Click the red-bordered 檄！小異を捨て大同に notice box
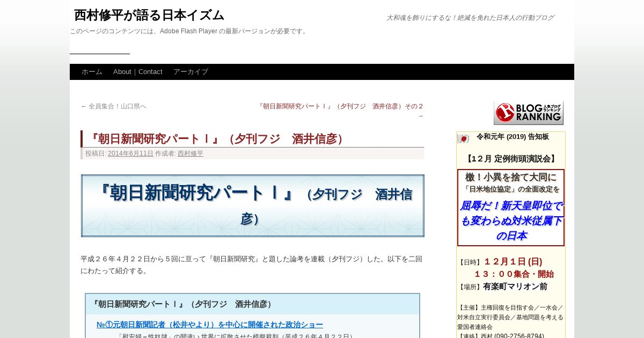 (x=511, y=208)
